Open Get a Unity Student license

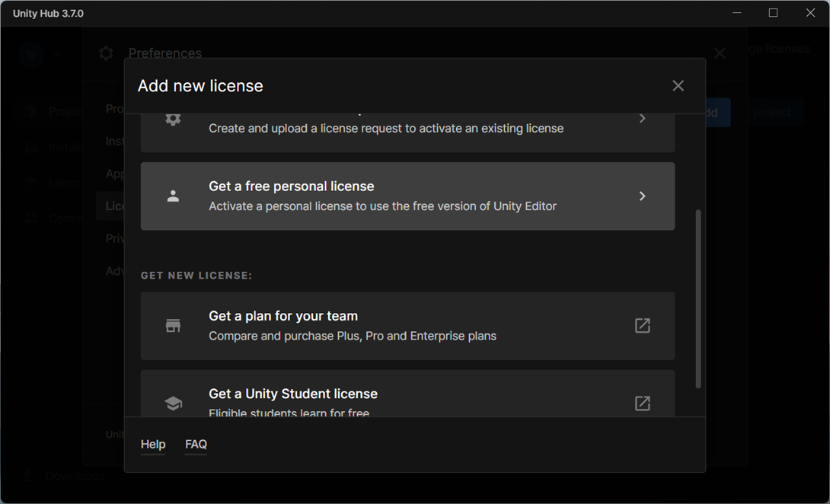[407, 394]
